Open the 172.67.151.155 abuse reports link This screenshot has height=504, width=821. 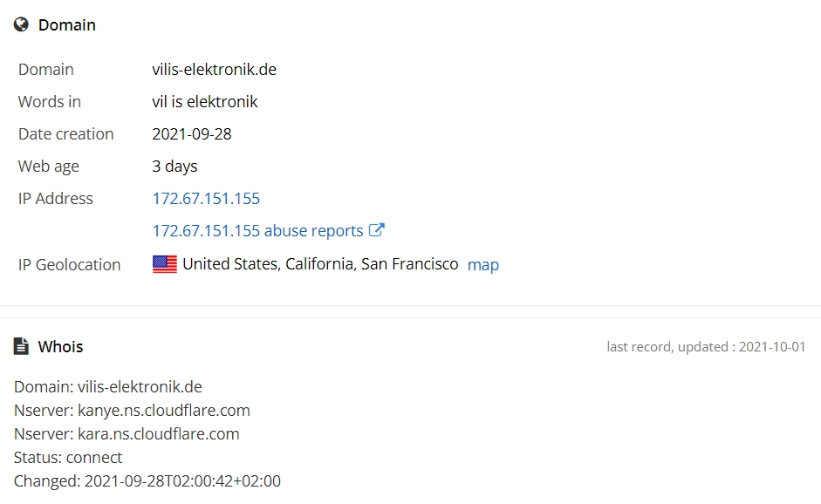point(257,231)
